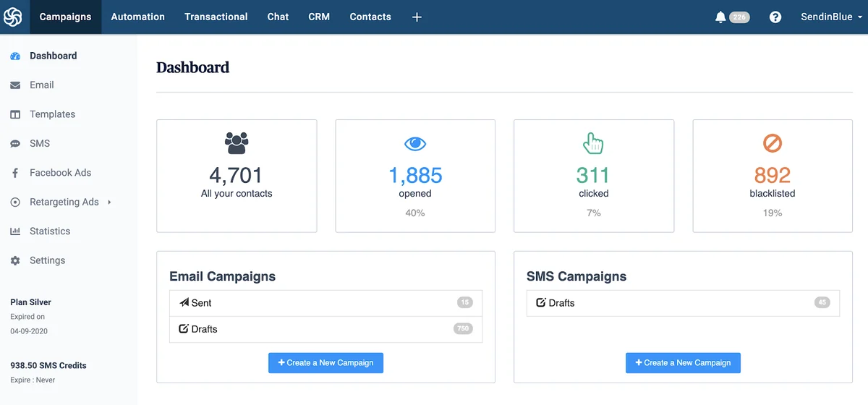Open notifications bell icon
The height and width of the screenshot is (405, 868).
click(720, 17)
